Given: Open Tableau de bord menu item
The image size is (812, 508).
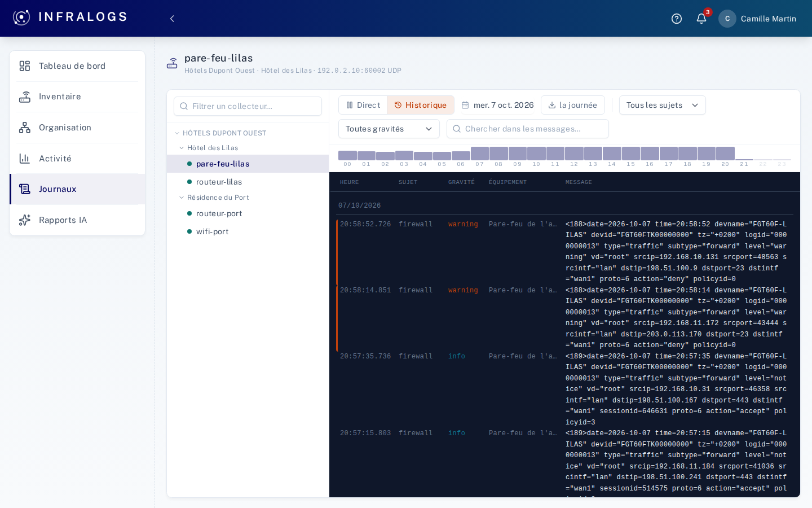Looking at the screenshot, I should coord(77,66).
